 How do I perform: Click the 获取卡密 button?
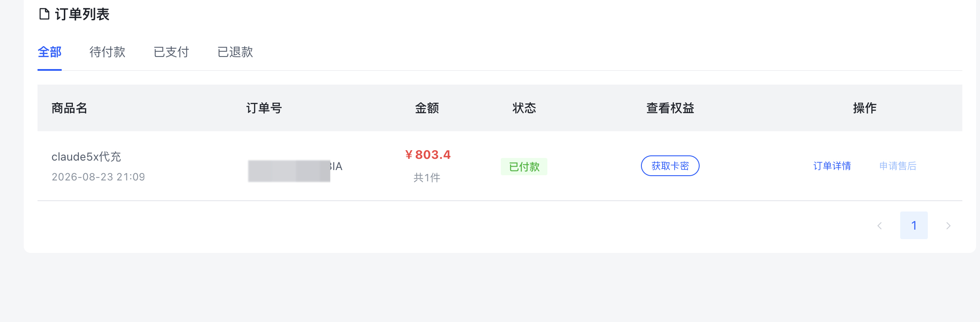pos(670,166)
